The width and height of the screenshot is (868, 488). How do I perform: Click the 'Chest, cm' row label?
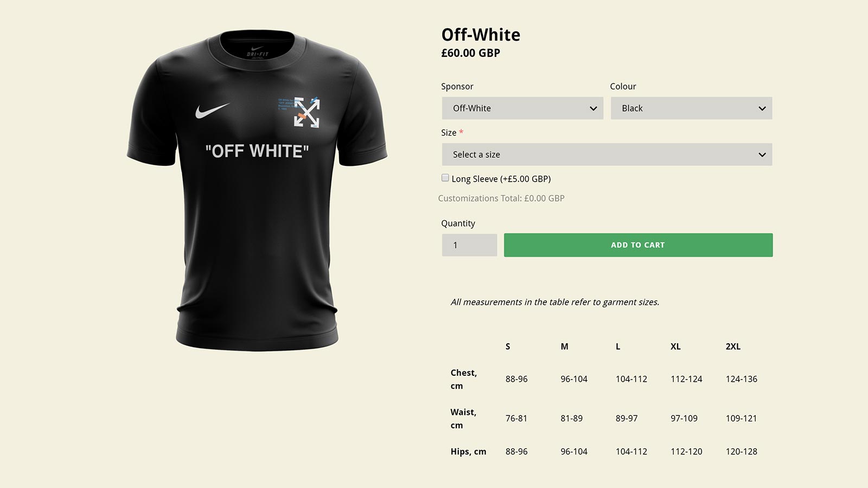[x=464, y=379]
